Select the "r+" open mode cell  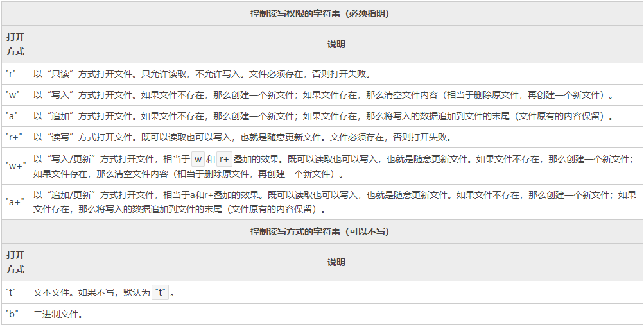(14, 137)
